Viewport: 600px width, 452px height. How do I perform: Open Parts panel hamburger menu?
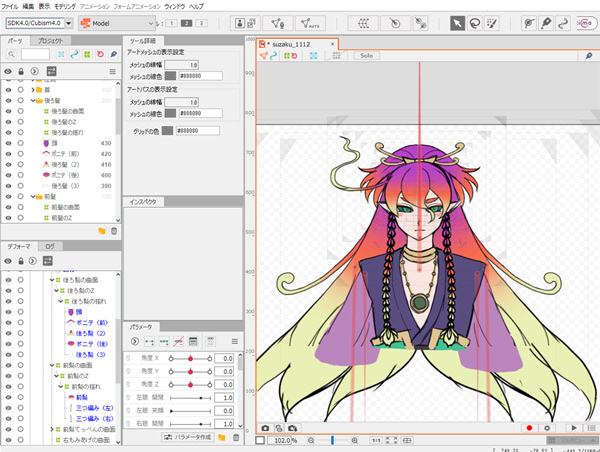[114, 71]
